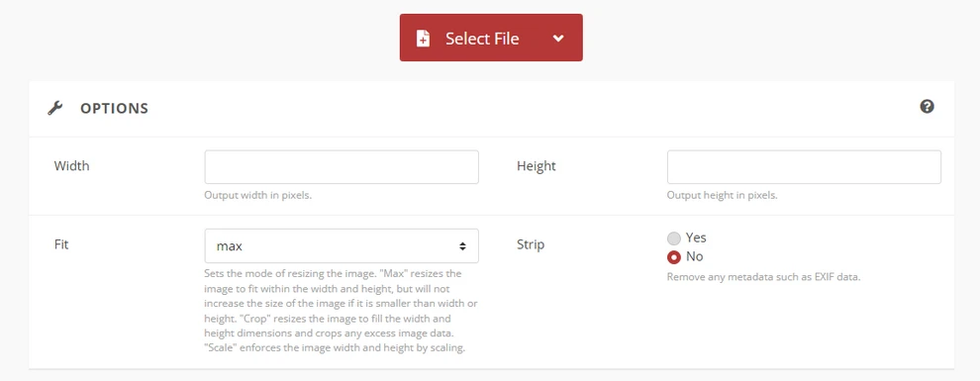The image size is (980, 381).
Task: Click the Fit label
Action: point(61,244)
